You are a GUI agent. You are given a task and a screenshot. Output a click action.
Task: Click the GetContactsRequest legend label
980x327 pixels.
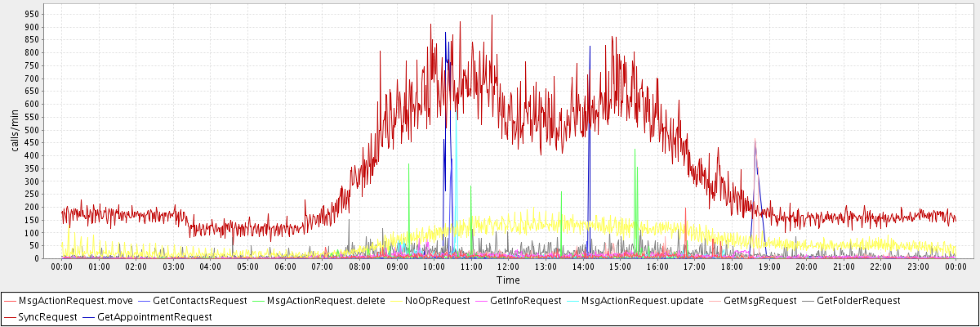[199, 301]
